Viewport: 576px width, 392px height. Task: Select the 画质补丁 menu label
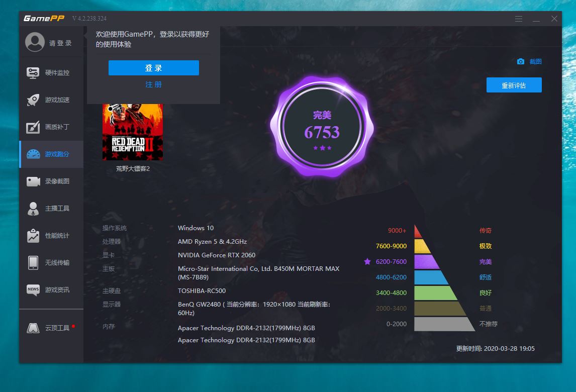click(x=57, y=127)
